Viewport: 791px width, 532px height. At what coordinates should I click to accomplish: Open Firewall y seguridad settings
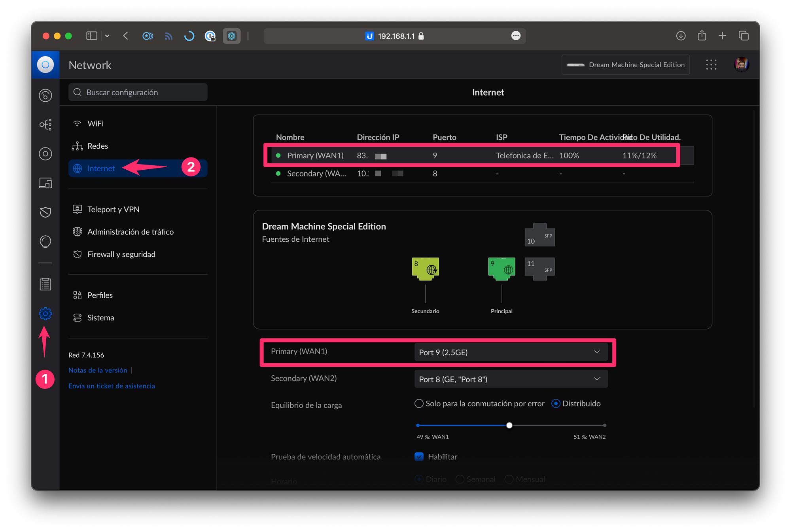(138, 254)
